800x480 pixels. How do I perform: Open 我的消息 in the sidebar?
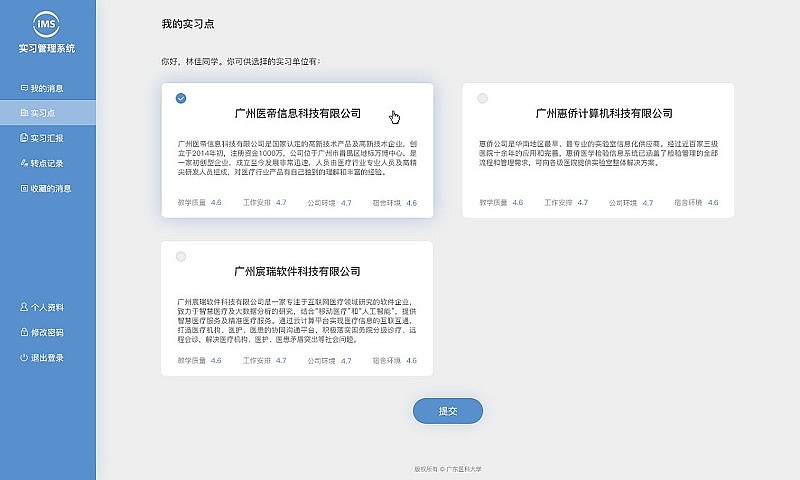pyautogui.click(x=47, y=88)
